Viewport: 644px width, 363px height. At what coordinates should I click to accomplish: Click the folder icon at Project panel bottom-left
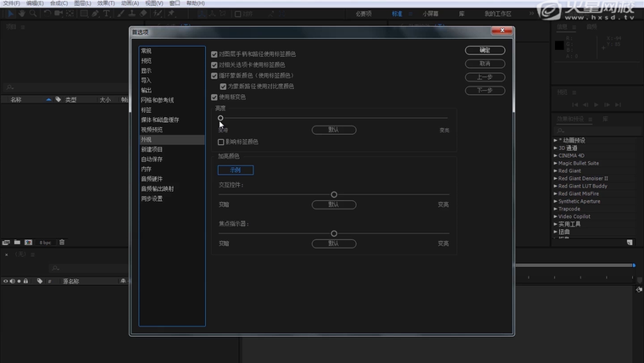17,243
